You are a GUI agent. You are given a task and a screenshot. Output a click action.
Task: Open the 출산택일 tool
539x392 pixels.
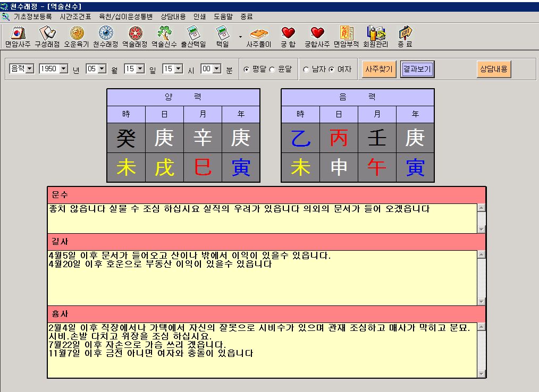click(x=193, y=37)
